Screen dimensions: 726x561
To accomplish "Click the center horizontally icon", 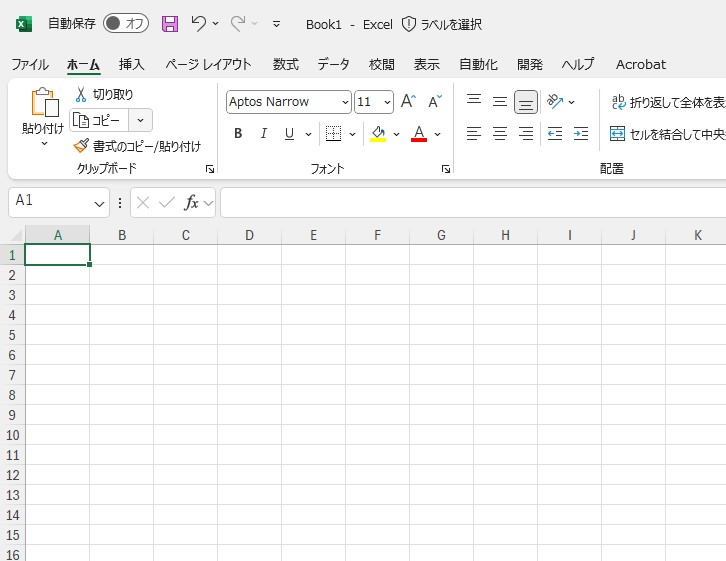I will pos(500,134).
